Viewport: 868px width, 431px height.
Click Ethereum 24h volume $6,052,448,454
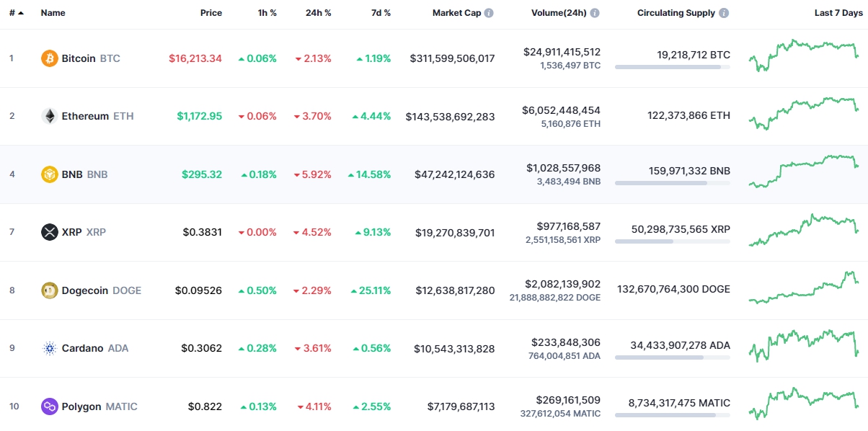coord(562,110)
